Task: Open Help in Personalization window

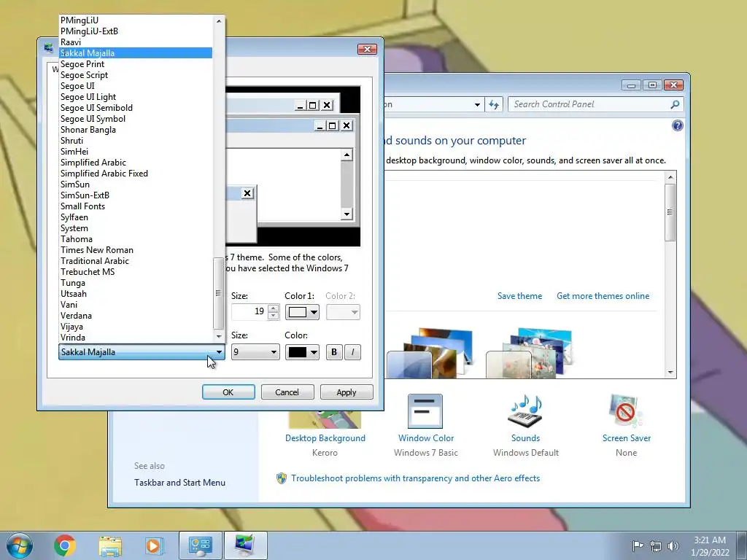Action: [677, 125]
